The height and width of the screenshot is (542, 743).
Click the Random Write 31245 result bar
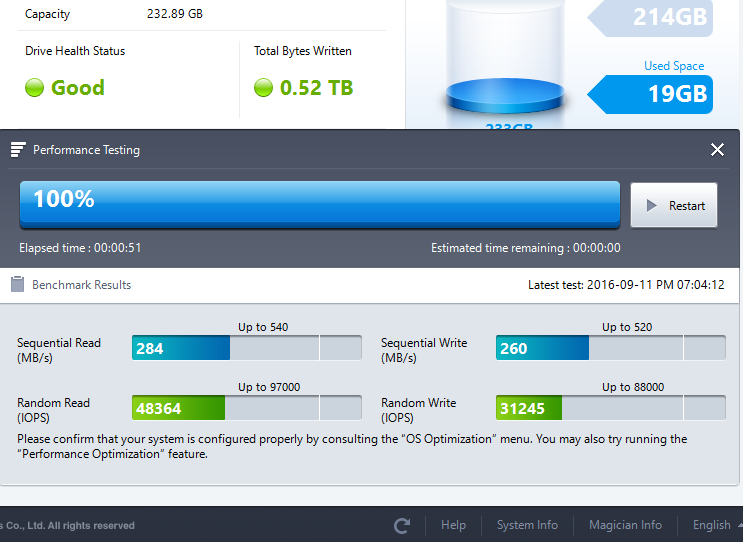pos(610,407)
